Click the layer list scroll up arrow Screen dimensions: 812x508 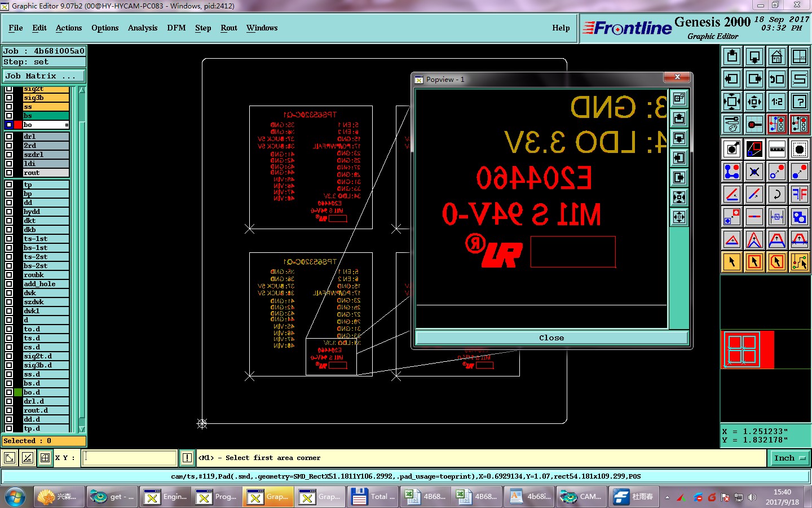pyautogui.click(x=82, y=90)
